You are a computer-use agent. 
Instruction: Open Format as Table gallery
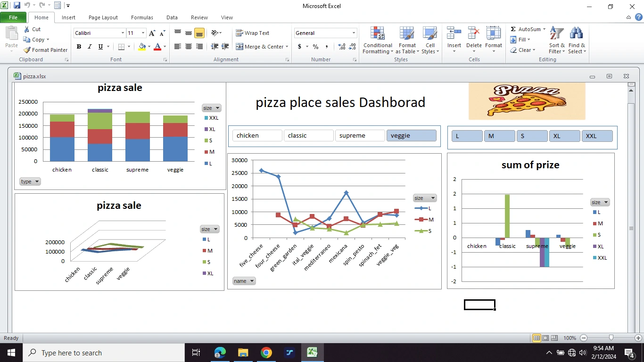(407, 41)
